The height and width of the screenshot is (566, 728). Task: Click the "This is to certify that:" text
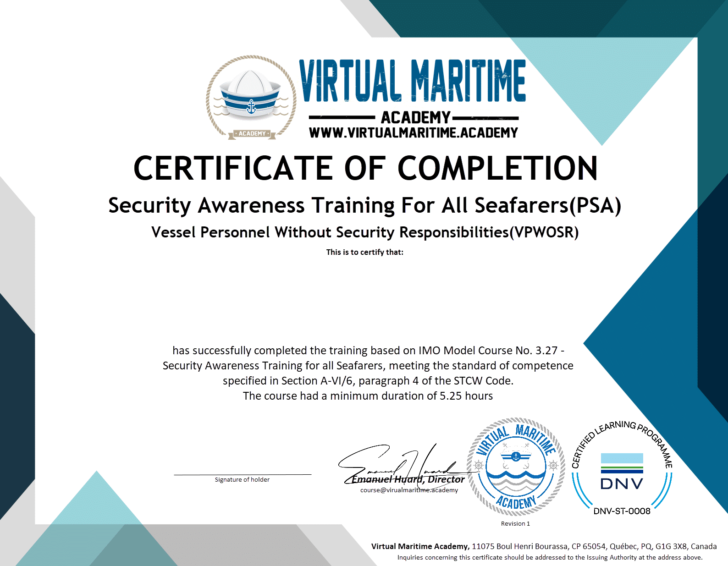(x=364, y=252)
